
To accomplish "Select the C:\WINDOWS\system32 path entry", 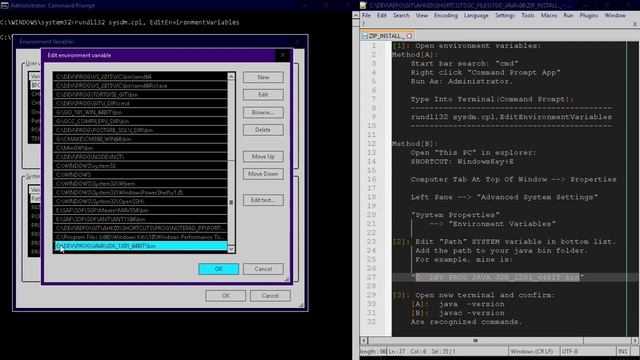I will point(140,166).
